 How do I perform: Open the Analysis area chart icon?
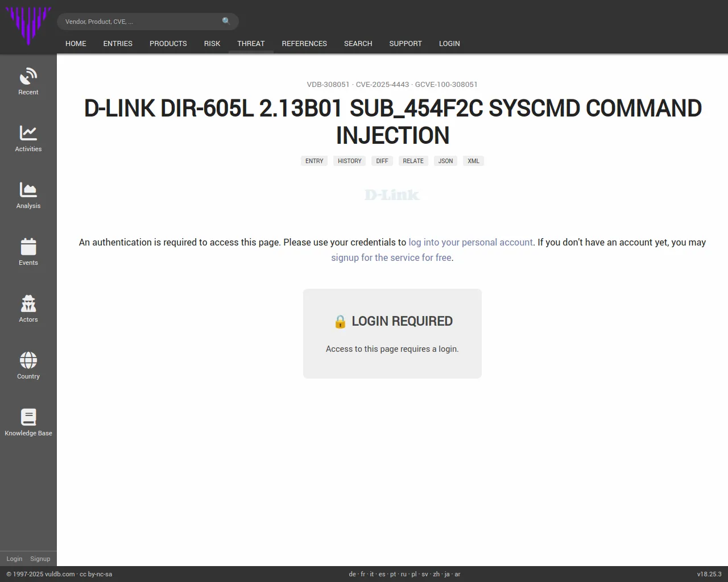pos(28,190)
